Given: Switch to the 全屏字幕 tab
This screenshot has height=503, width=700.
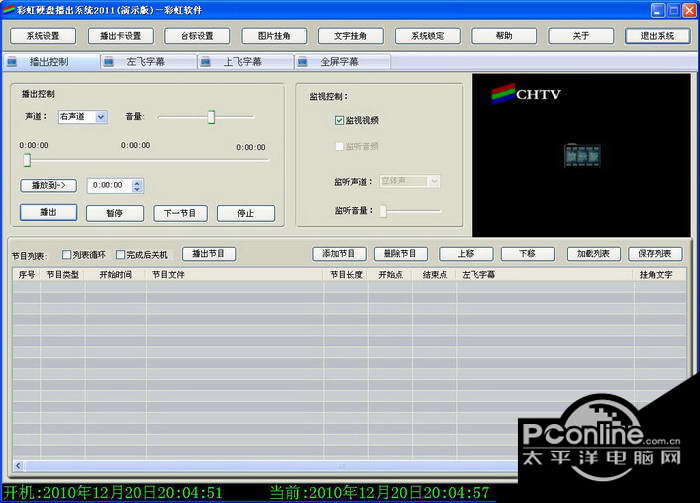Looking at the screenshot, I should coord(343,62).
